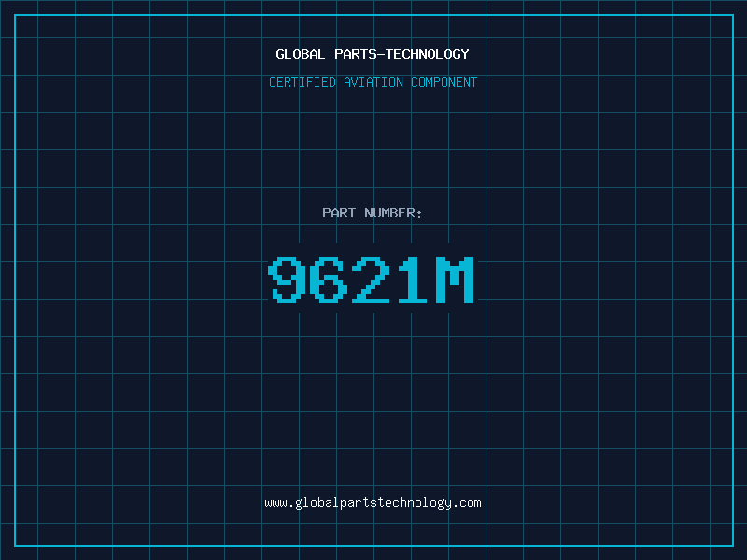
Task: Select the CERTIFIED AVIATION COMPONENT subtitle
Action: pos(373,82)
